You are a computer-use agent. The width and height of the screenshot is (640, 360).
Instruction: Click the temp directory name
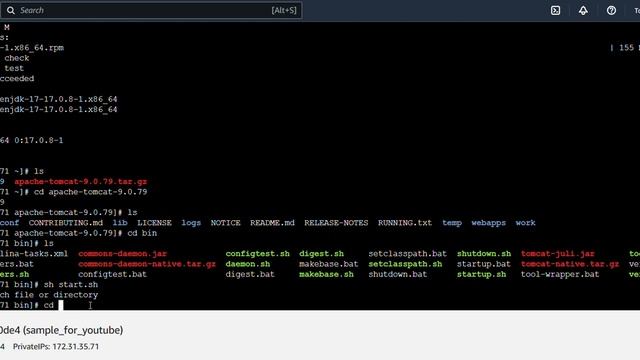click(x=452, y=223)
